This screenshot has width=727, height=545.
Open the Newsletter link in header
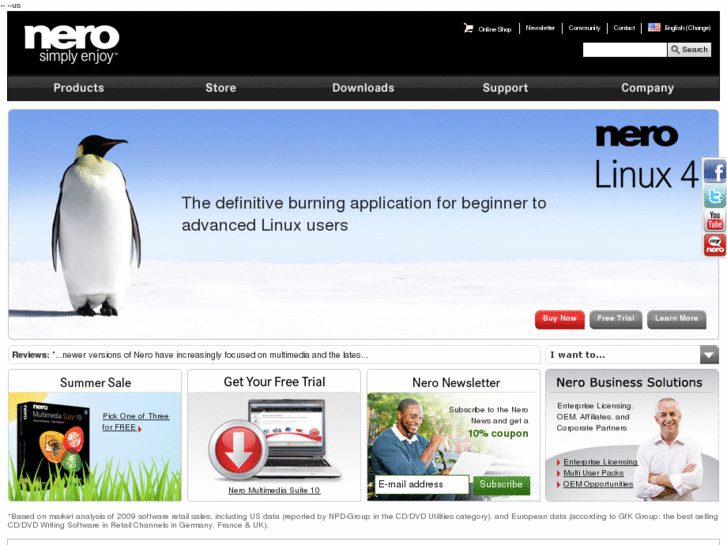coord(540,28)
